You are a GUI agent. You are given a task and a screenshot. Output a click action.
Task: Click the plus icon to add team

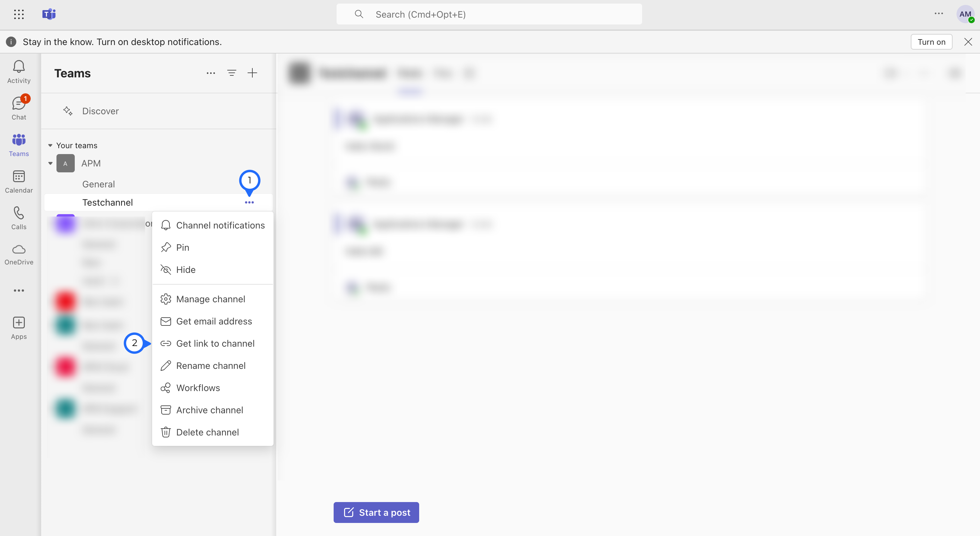click(252, 73)
